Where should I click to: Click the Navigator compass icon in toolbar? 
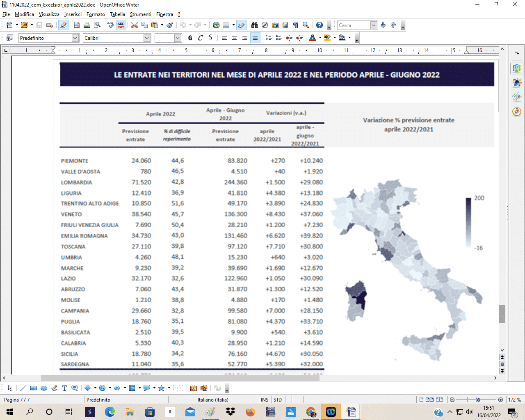pyautogui.click(x=265, y=25)
